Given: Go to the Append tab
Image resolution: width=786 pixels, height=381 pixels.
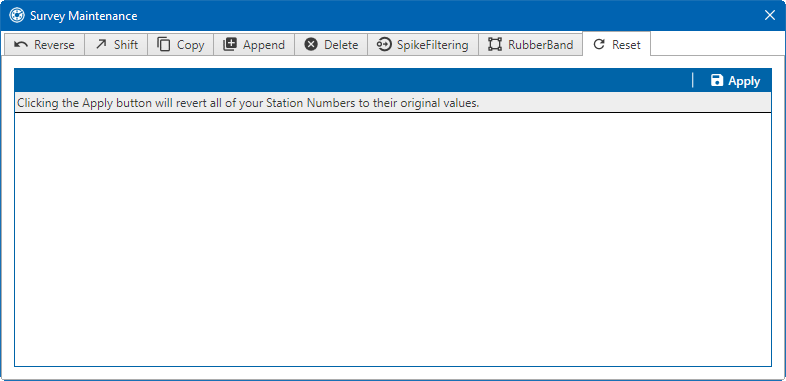Looking at the screenshot, I should pos(254,45).
